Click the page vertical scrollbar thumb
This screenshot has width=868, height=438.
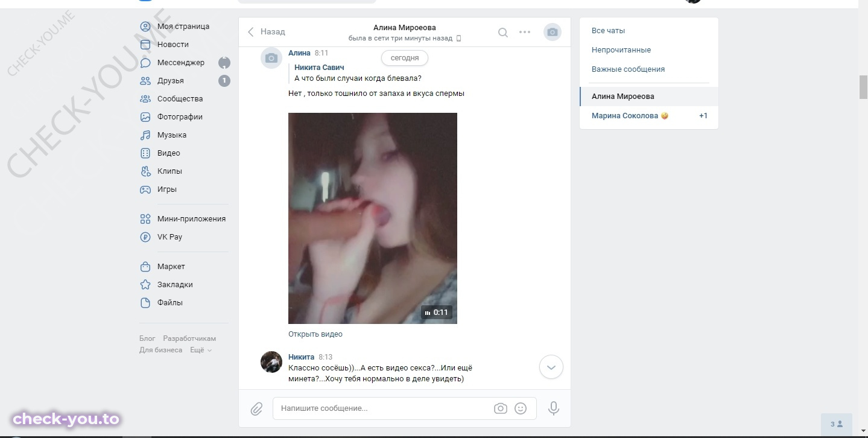(863, 87)
